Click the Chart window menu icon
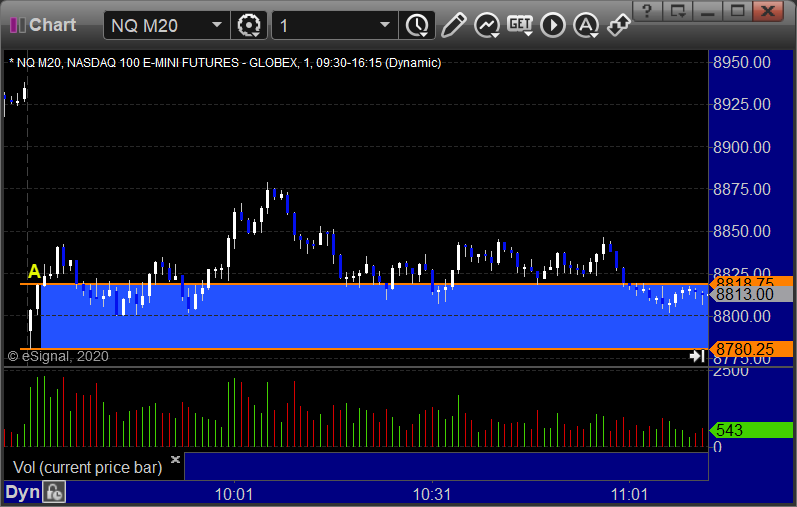This screenshot has height=507, width=797. (x=18, y=25)
